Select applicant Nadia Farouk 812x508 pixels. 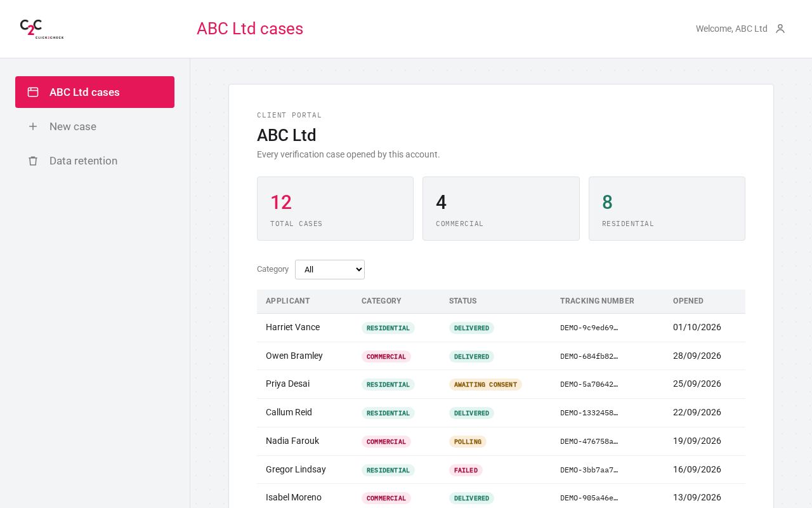[292, 441]
